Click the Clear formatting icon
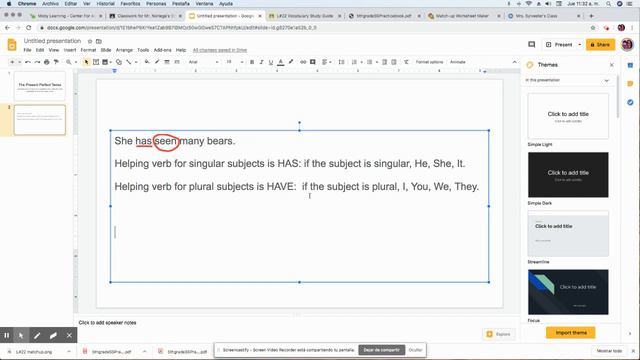 coord(406,62)
